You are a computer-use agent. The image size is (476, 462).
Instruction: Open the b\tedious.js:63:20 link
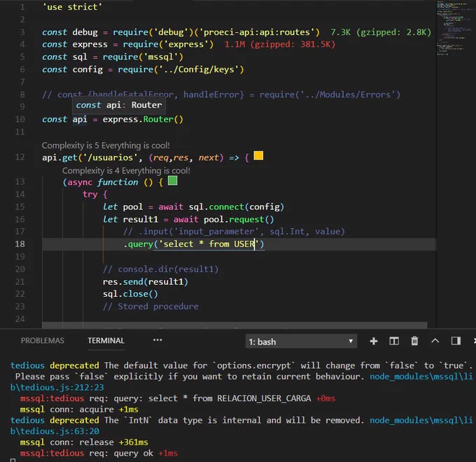pyautogui.click(x=55, y=431)
